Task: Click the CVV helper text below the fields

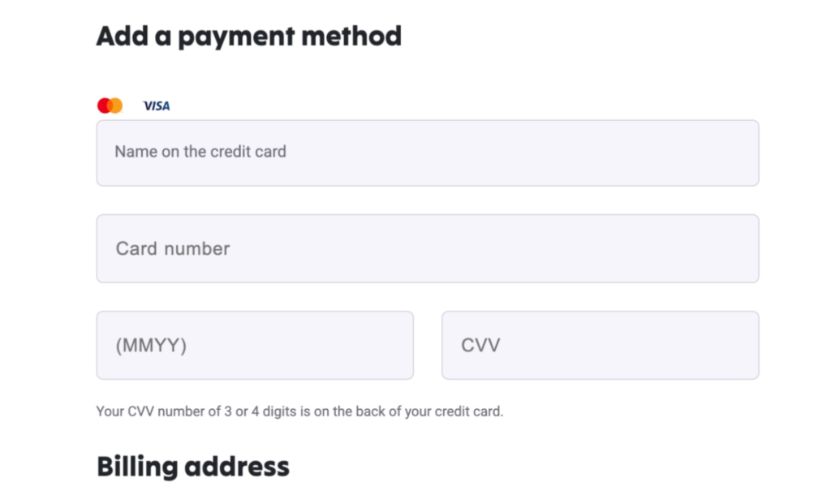Action: click(x=299, y=411)
